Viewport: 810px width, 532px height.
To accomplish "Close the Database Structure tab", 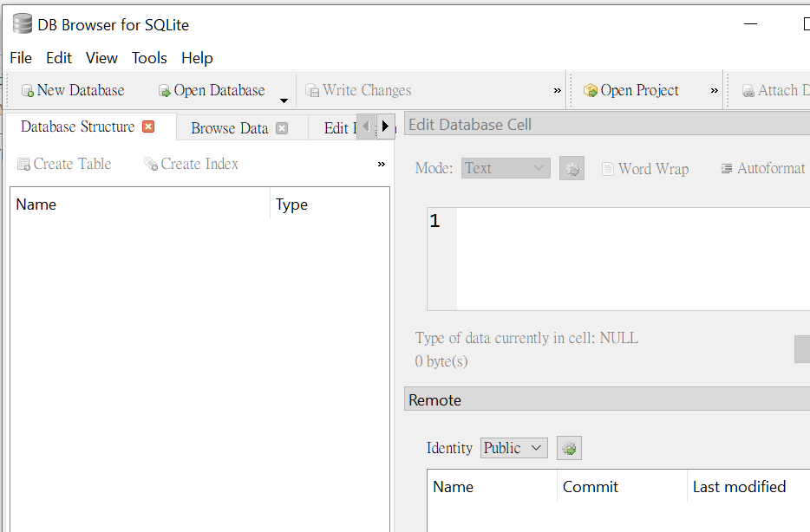I will pos(149,126).
